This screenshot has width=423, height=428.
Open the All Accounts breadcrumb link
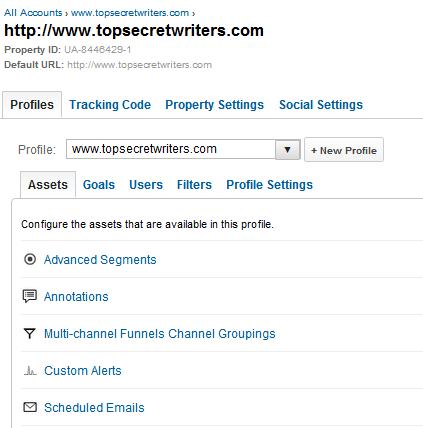pyautogui.click(x=33, y=13)
